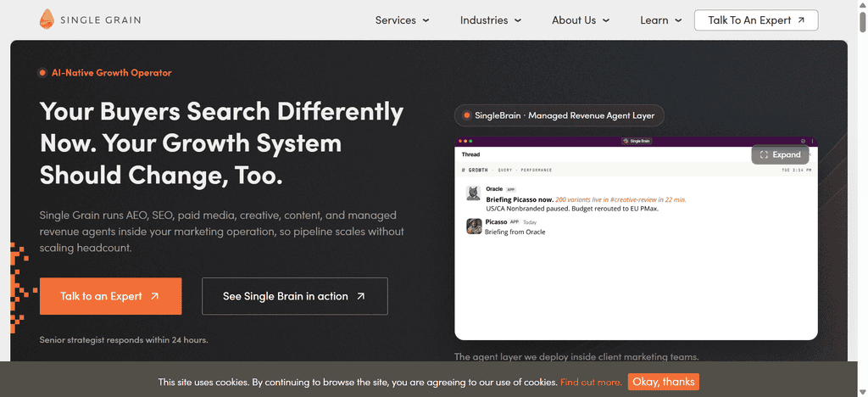868x397 pixels.
Task: Click the Single Brain title chip in demo window
Action: [637, 141]
